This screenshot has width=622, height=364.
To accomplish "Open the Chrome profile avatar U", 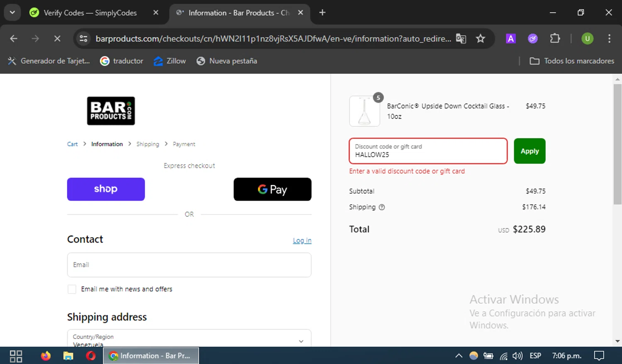I will pyautogui.click(x=587, y=39).
